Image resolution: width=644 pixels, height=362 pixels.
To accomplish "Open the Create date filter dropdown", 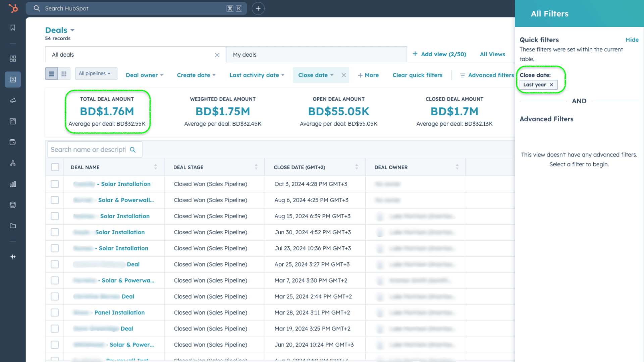I will [x=196, y=75].
